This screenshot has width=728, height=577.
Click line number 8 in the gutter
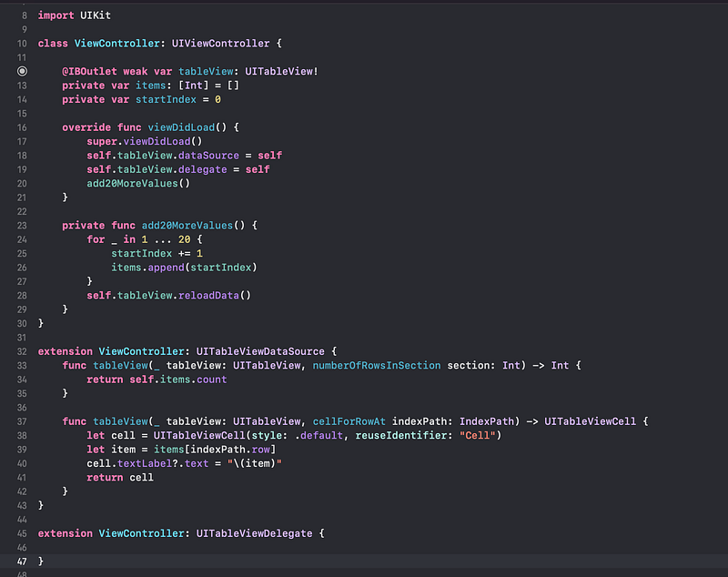[x=25, y=15]
